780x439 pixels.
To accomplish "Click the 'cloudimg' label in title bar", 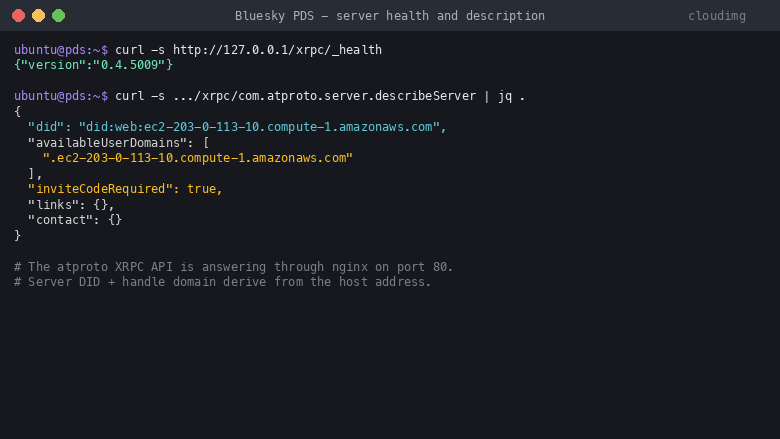I will (x=717, y=16).
